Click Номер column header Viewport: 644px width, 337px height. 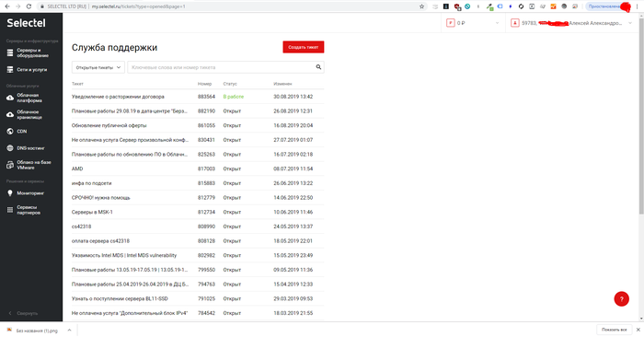coord(204,84)
